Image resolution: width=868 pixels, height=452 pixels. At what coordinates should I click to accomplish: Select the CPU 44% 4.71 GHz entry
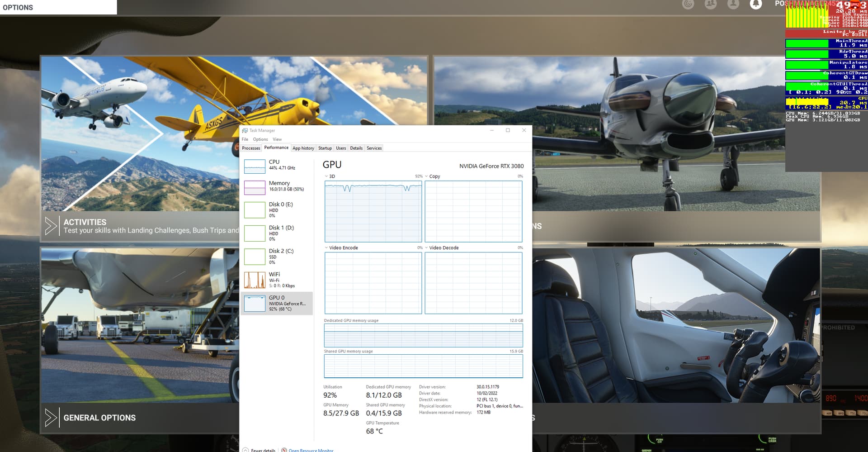click(x=277, y=167)
